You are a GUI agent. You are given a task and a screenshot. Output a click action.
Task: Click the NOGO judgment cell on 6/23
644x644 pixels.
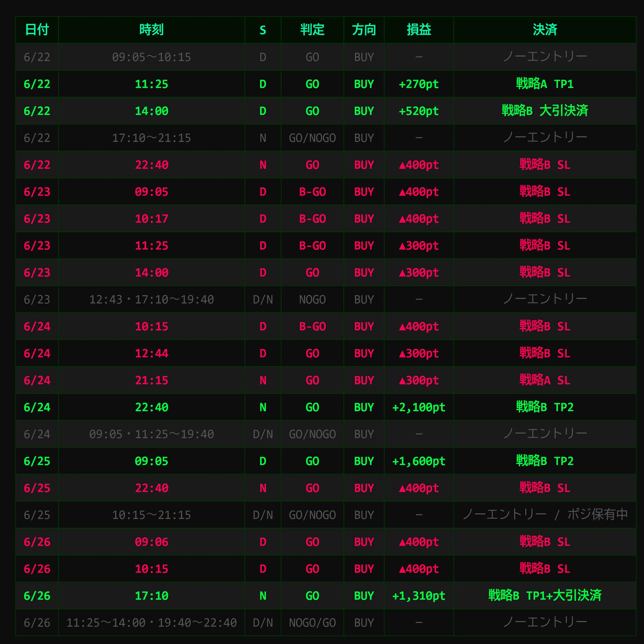pyautogui.click(x=312, y=299)
